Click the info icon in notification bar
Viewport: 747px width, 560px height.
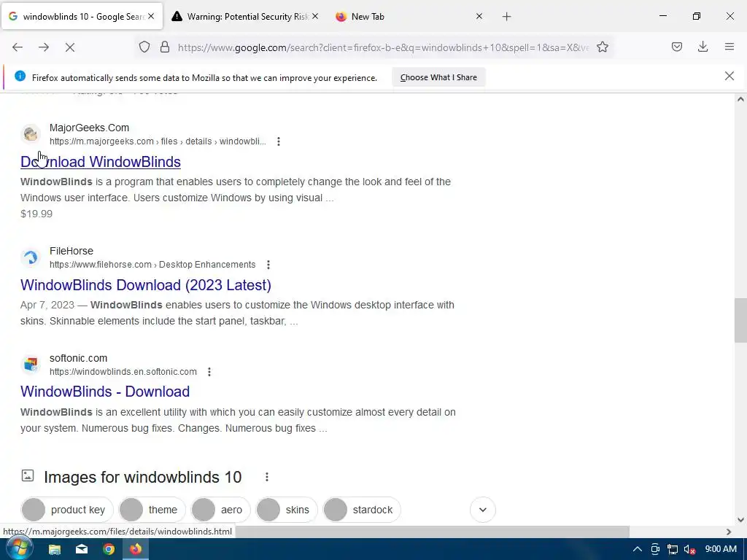20,76
